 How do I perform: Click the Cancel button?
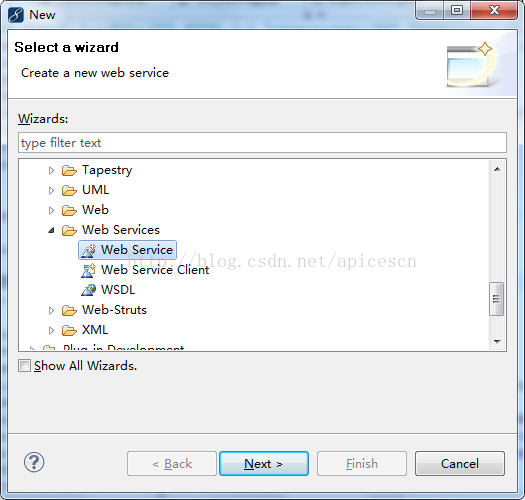[460, 463]
